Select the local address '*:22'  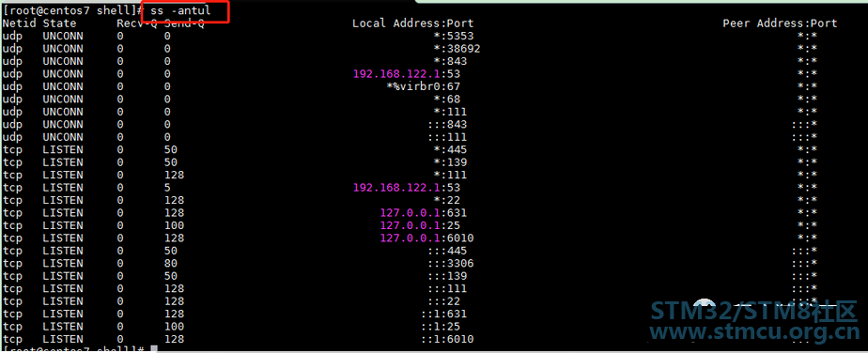point(447,200)
